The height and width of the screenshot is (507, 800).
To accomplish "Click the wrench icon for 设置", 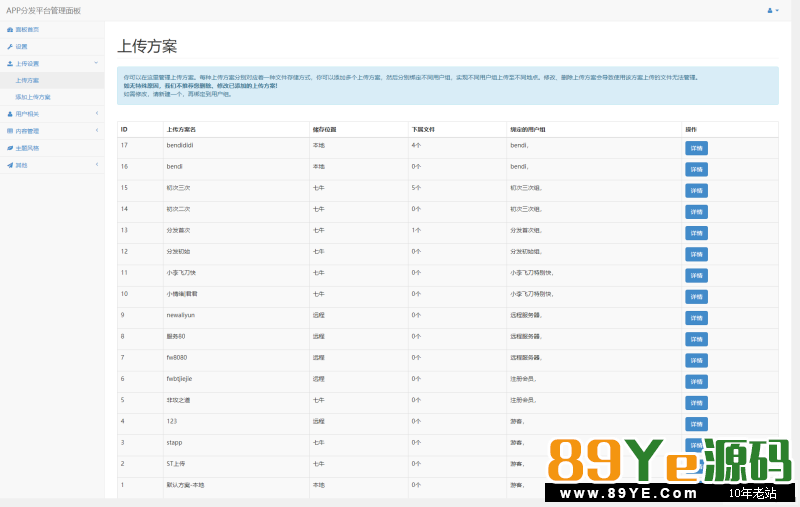I will [10, 46].
